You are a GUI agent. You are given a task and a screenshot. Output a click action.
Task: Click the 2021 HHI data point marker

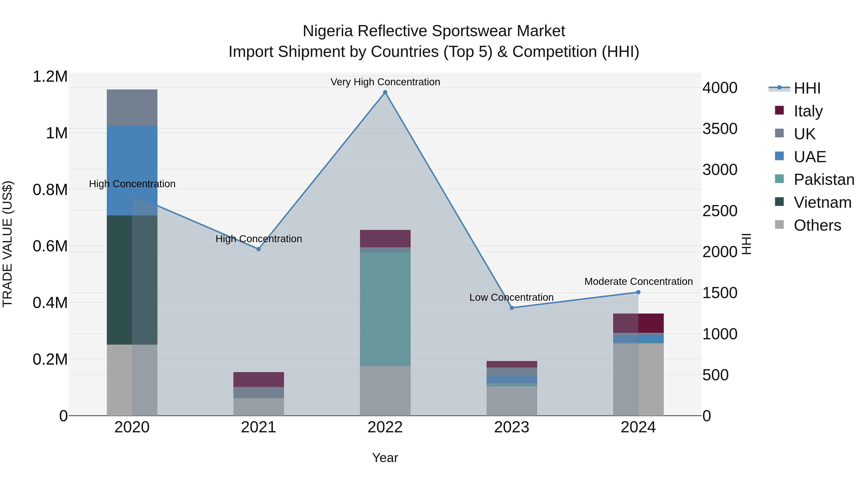pyautogui.click(x=258, y=249)
